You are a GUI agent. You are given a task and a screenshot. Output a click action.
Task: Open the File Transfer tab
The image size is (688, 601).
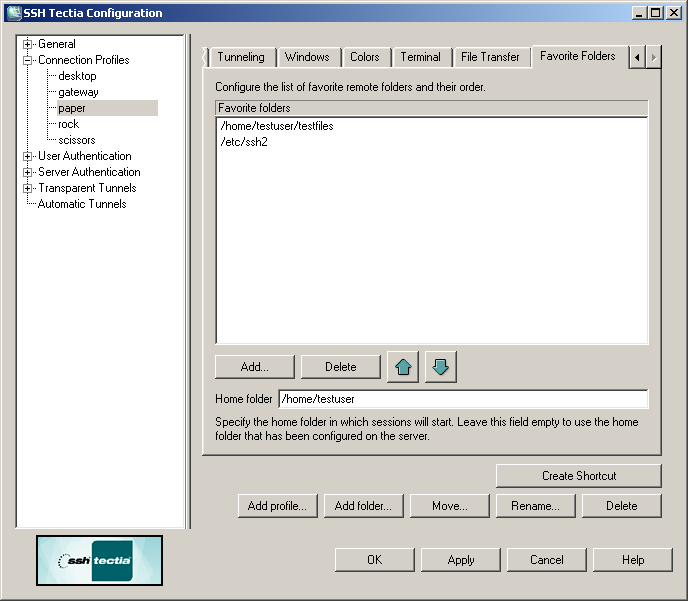click(x=490, y=57)
